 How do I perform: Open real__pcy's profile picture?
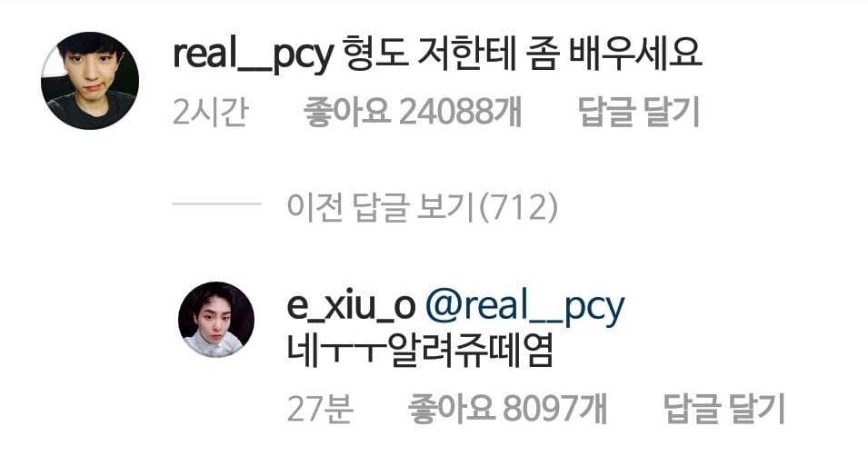pos(90,81)
